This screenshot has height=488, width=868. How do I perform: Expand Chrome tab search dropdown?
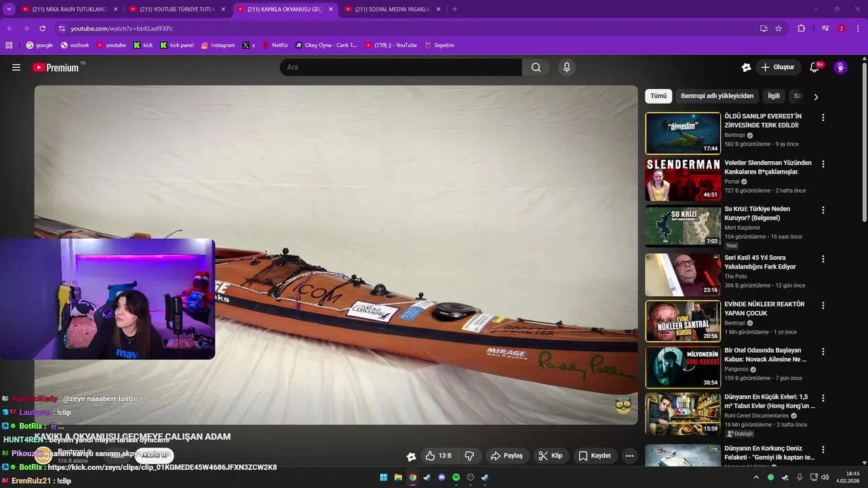click(9, 9)
